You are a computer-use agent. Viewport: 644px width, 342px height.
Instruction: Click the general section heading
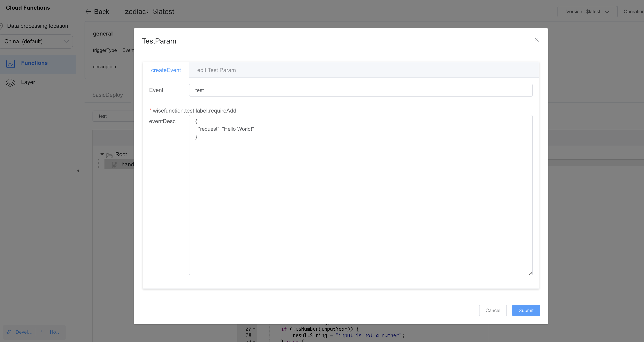click(x=103, y=34)
